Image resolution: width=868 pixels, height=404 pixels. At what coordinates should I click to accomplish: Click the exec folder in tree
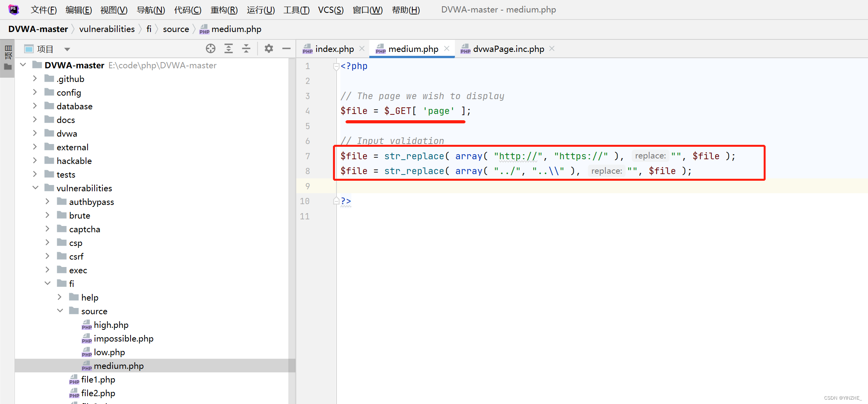(78, 270)
